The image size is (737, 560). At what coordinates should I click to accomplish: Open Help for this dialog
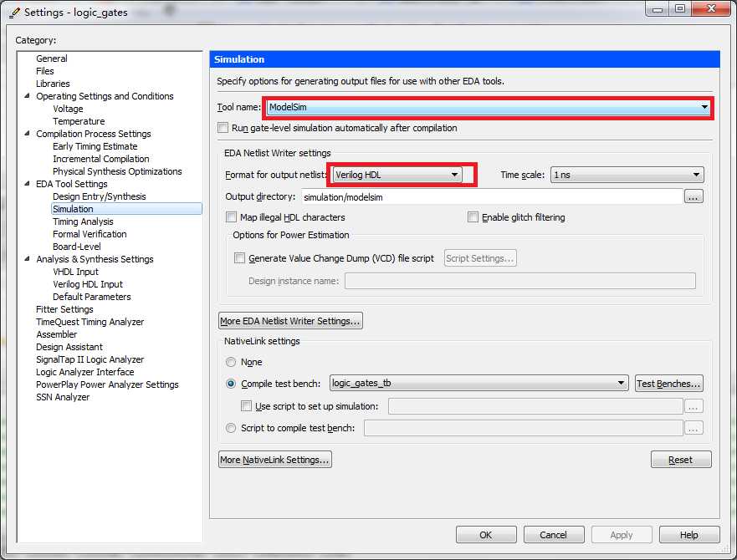[x=689, y=535]
